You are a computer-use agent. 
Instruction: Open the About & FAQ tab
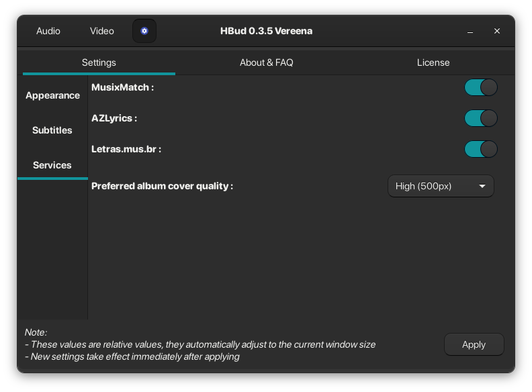(x=267, y=62)
